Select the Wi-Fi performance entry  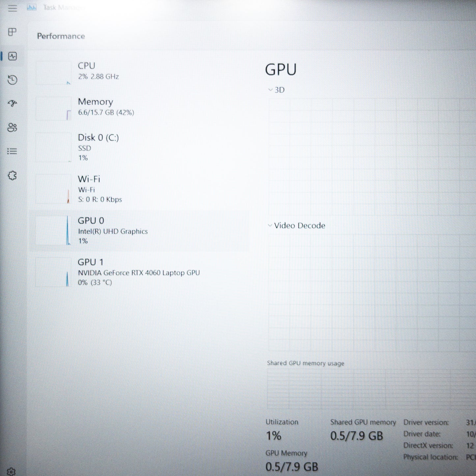pos(99,189)
